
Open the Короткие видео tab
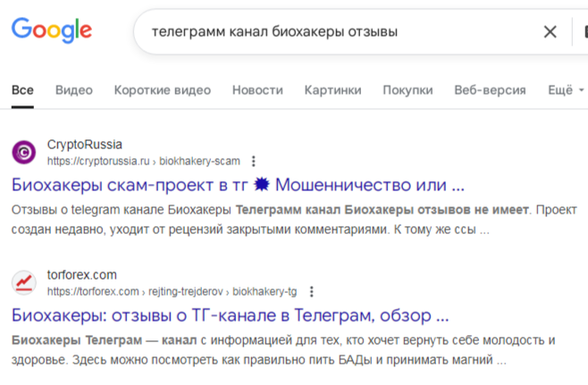(163, 90)
